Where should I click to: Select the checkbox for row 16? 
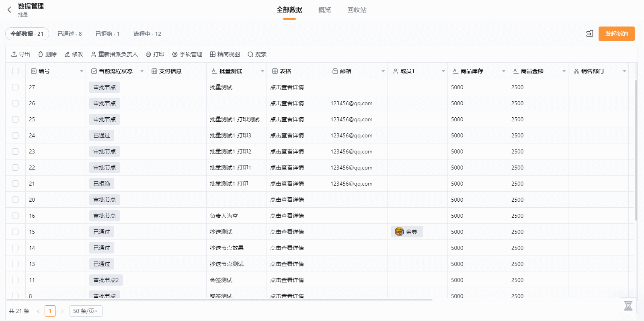click(15, 216)
